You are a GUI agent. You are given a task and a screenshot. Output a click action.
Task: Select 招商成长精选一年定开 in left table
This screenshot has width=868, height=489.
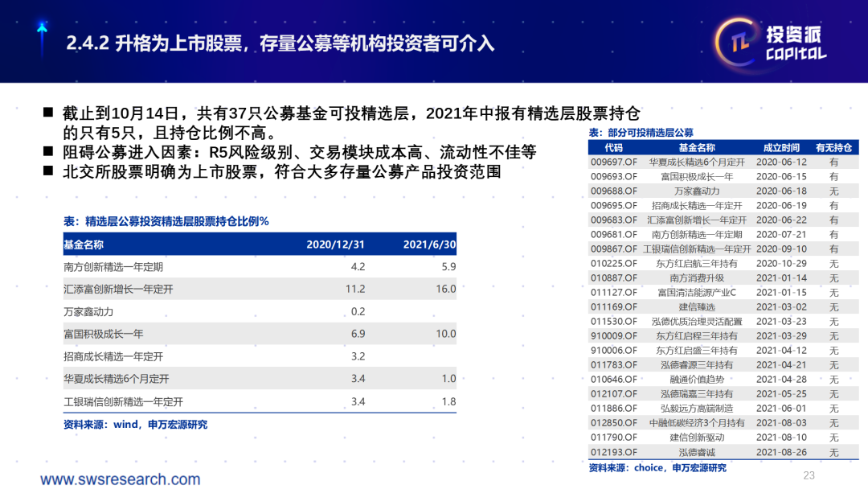pyautogui.click(x=113, y=356)
